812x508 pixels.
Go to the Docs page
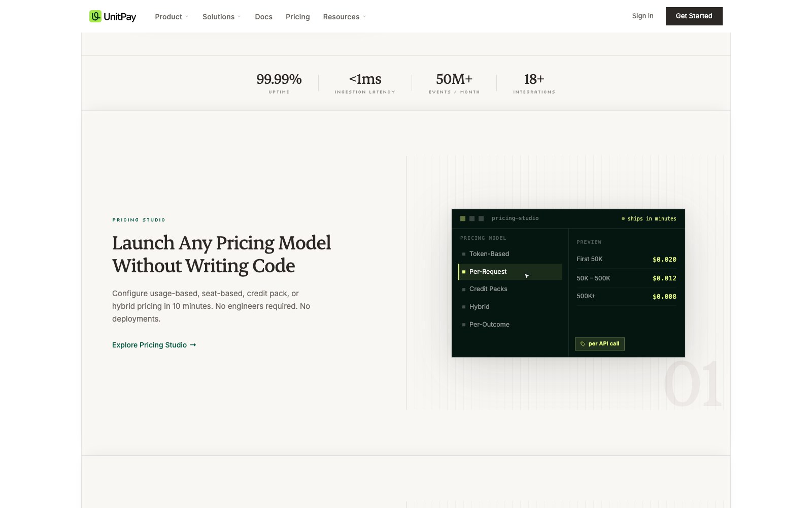263,17
